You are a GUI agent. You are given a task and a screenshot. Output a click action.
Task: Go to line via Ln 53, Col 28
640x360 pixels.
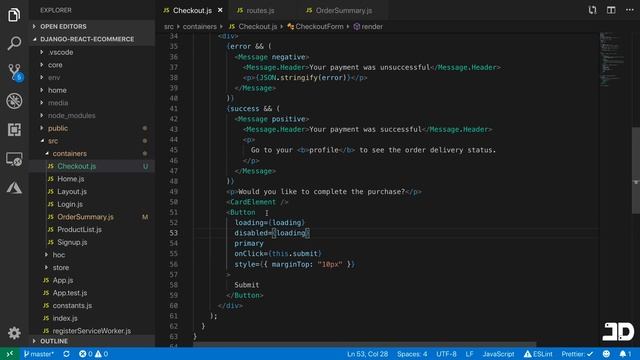pyautogui.click(x=367, y=354)
